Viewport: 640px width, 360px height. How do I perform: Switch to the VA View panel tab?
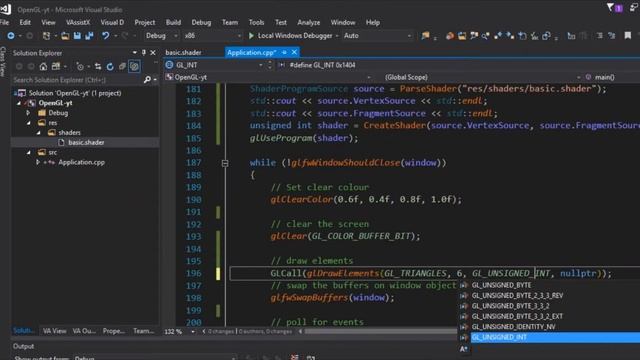pos(55,331)
